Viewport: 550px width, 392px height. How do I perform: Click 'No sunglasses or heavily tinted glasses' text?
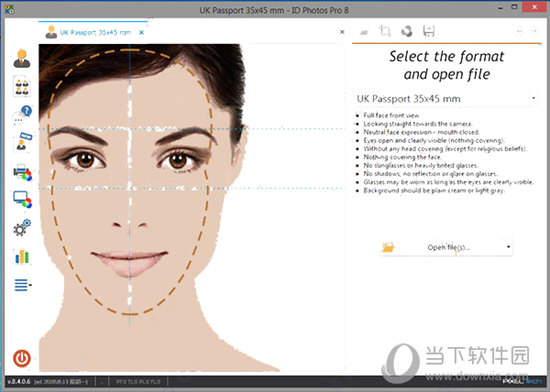click(421, 165)
